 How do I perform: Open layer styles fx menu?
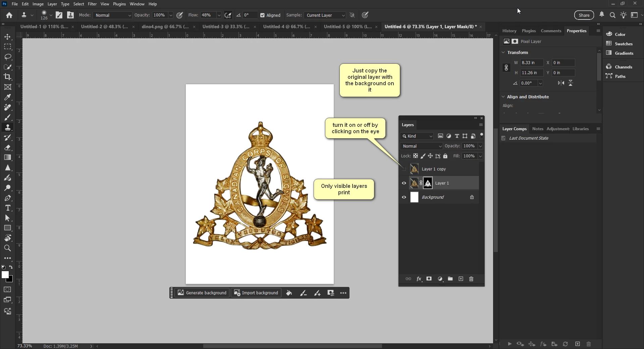click(x=419, y=279)
